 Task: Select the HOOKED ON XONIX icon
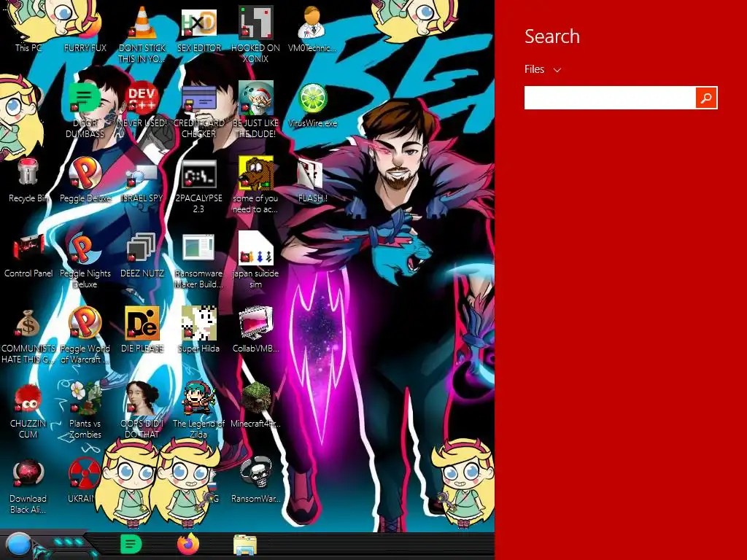256,23
